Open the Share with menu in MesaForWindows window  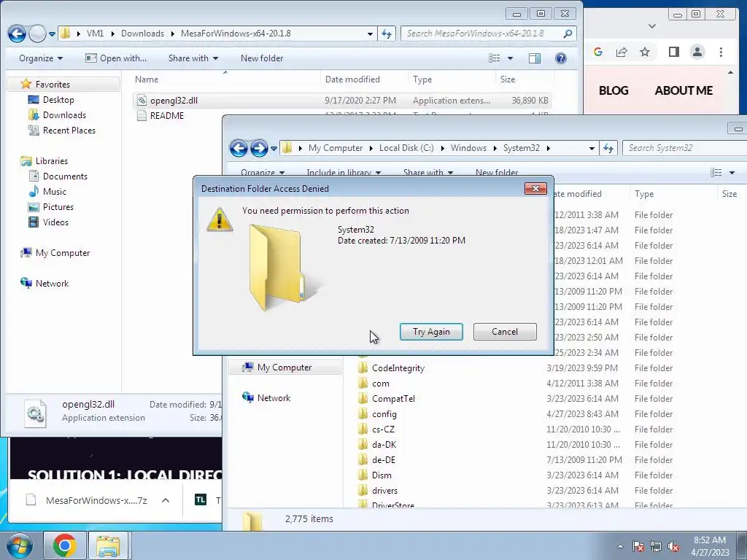click(193, 58)
